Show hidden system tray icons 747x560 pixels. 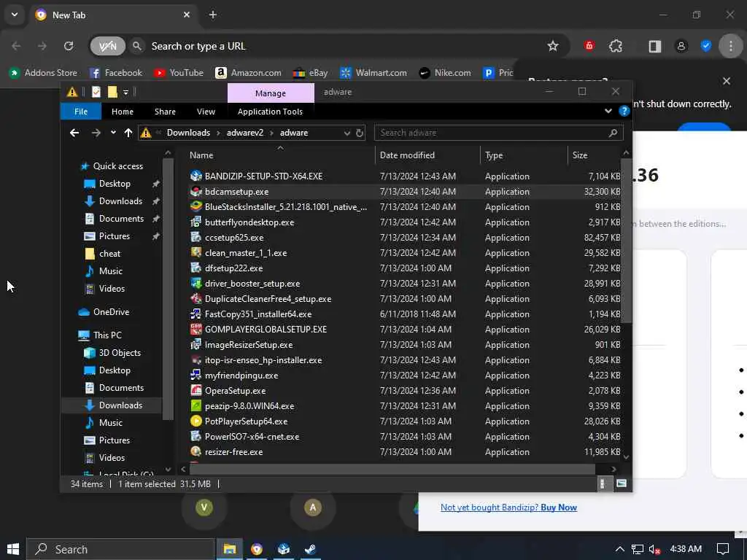(x=619, y=549)
